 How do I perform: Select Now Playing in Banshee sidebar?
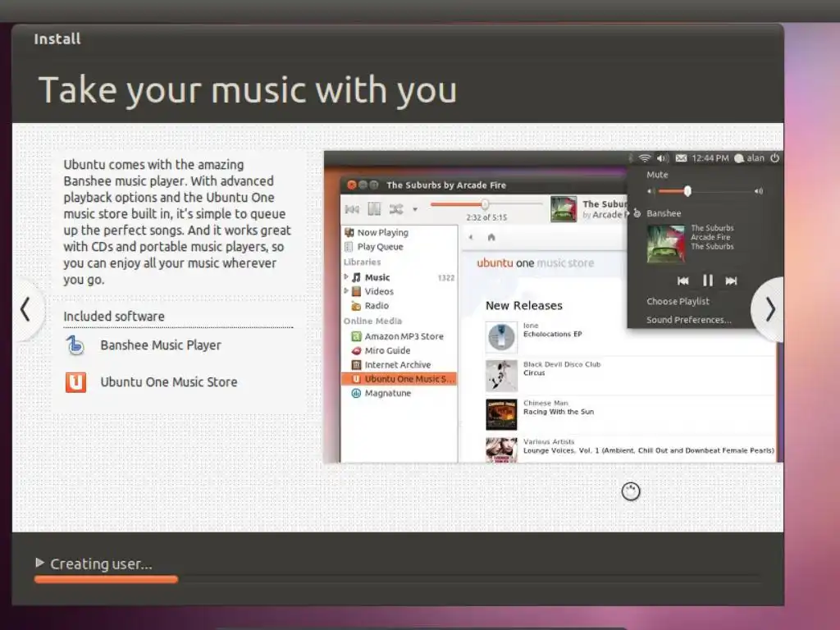point(382,232)
